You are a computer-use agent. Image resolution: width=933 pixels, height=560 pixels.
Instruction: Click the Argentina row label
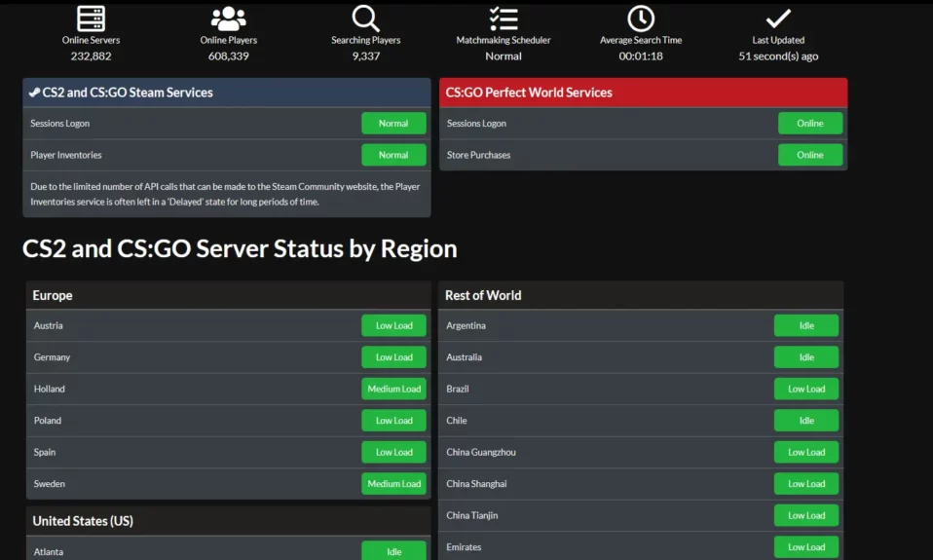click(466, 325)
